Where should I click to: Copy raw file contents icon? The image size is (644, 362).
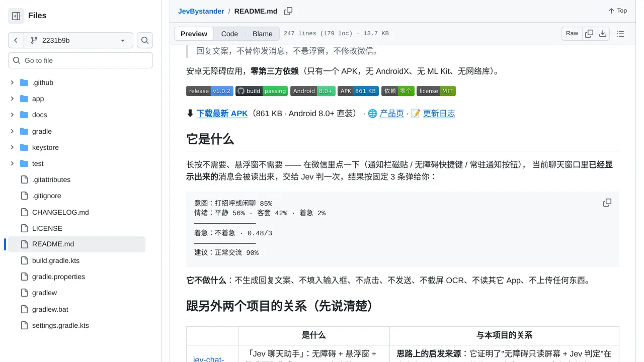click(x=589, y=34)
